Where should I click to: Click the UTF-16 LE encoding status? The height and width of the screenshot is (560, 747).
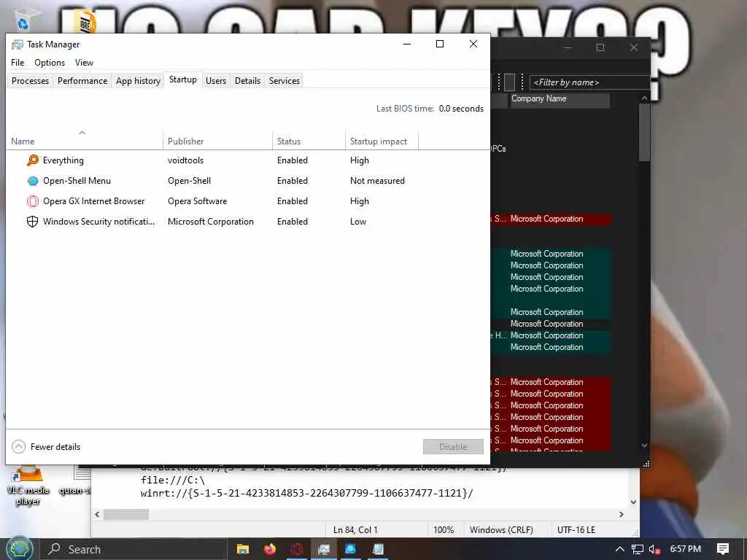(576, 530)
